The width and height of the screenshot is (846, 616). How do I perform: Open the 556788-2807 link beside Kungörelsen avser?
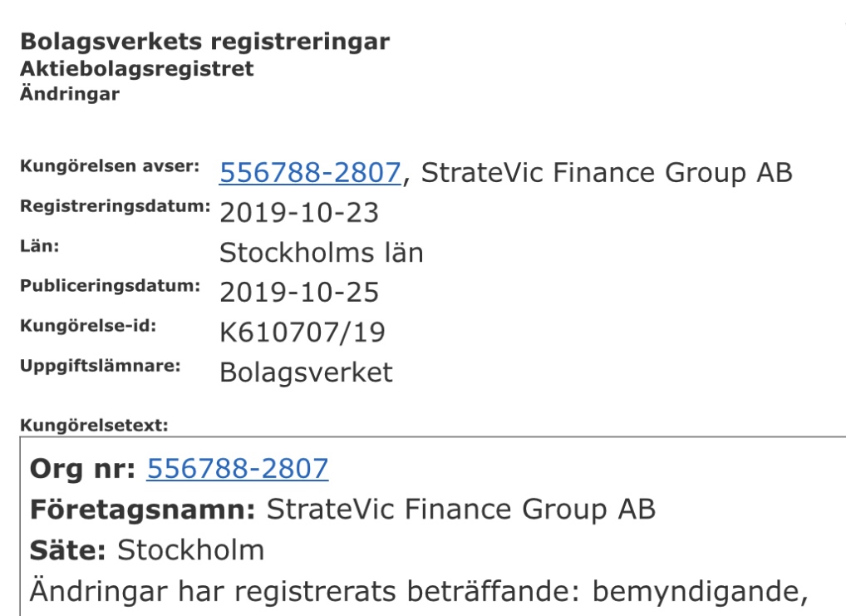click(x=310, y=173)
